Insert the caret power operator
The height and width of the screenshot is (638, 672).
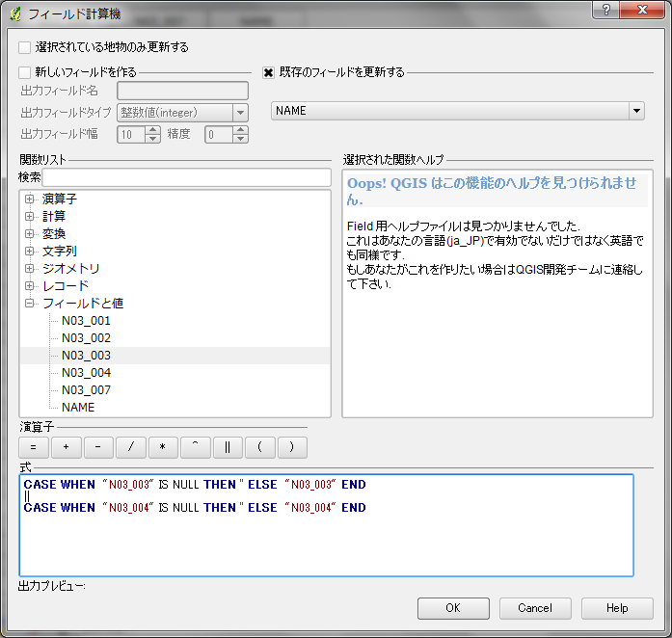pos(195,447)
